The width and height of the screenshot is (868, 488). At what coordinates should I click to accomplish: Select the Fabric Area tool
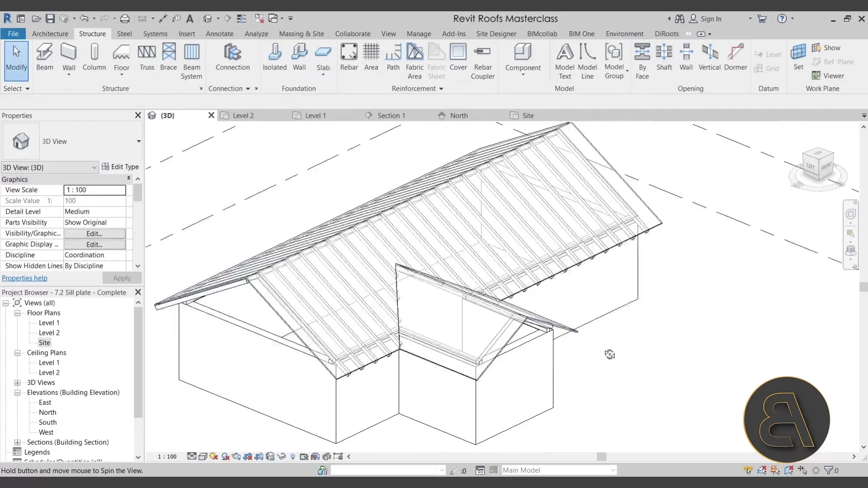pos(415,61)
